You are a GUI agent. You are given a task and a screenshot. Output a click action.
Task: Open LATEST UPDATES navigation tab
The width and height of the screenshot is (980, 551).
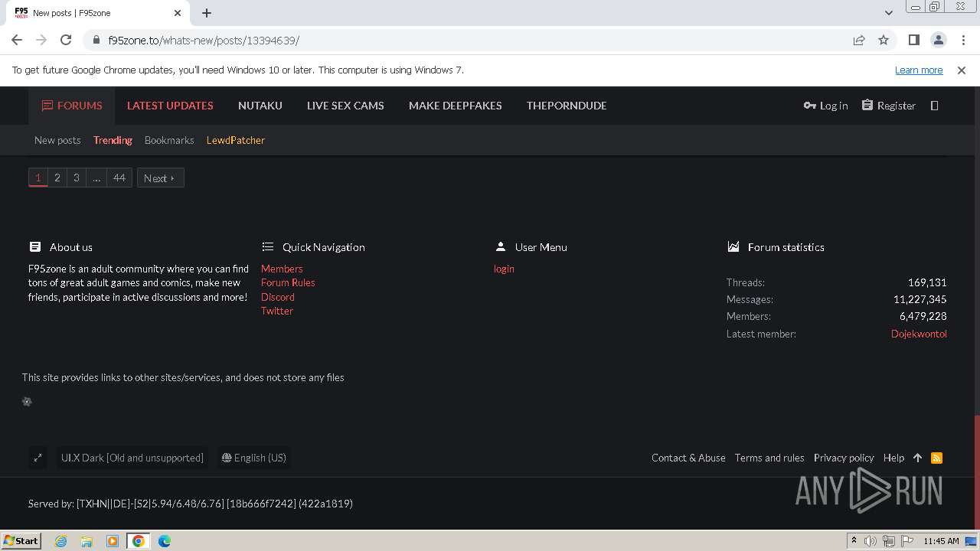(x=170, y=106)
